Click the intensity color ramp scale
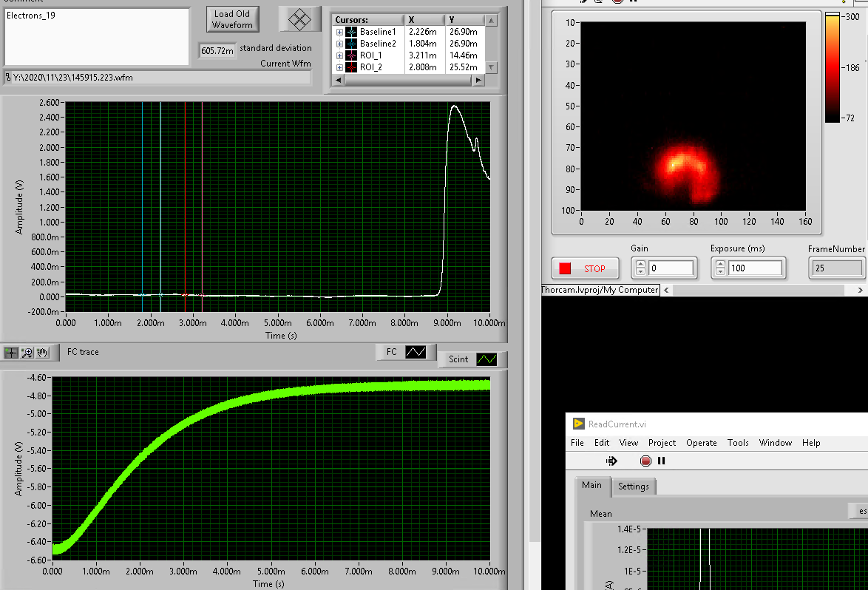The width and height of the screenshot is (868, 590). tap(833, 67)
